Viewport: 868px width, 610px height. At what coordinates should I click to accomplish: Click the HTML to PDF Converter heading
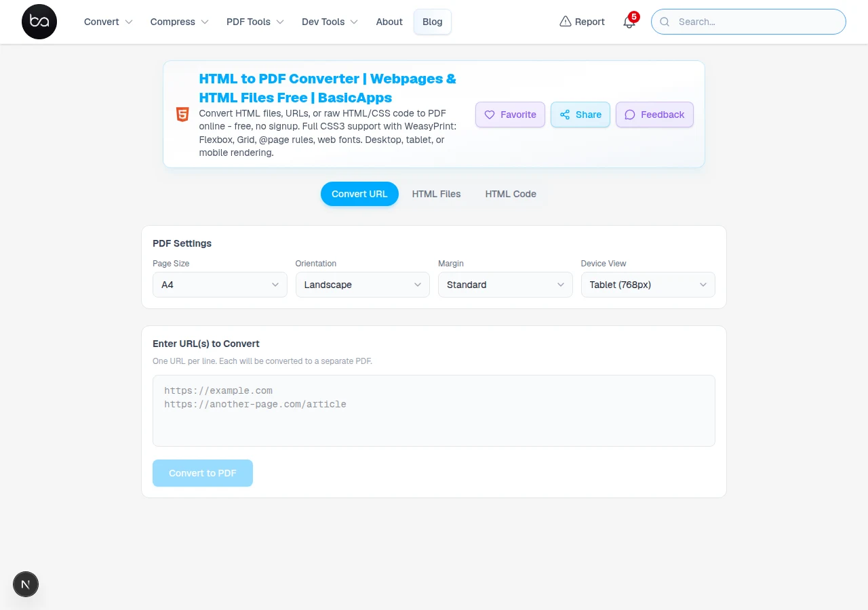click(x=328, y=88)
